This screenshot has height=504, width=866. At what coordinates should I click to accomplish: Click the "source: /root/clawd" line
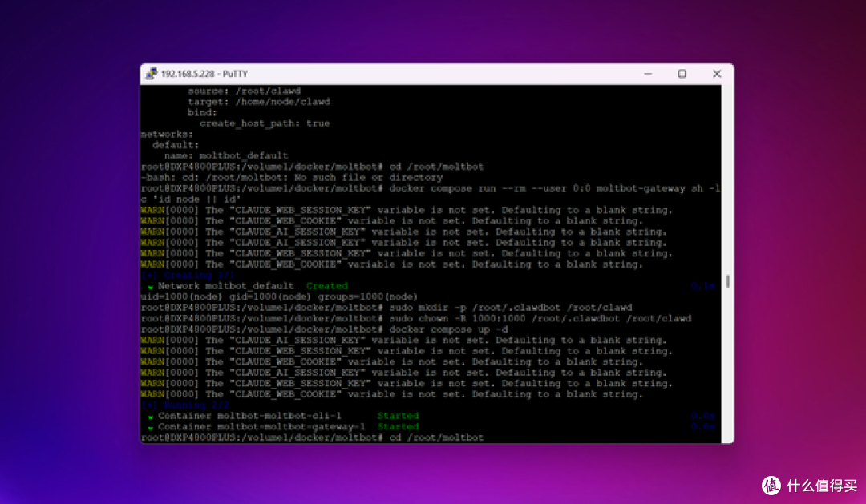pyautogui.click(x=244, y=91)
